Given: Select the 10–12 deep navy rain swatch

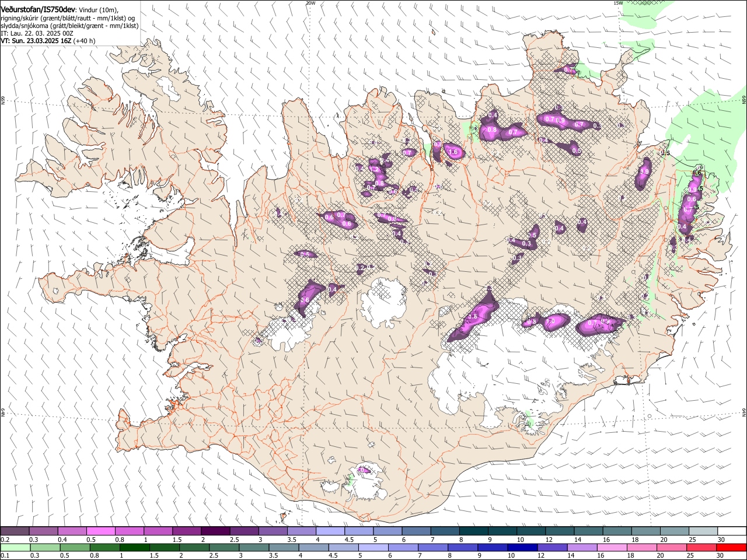Looking at the screenshot, I should pyautogui.click(x=522, y=548).
